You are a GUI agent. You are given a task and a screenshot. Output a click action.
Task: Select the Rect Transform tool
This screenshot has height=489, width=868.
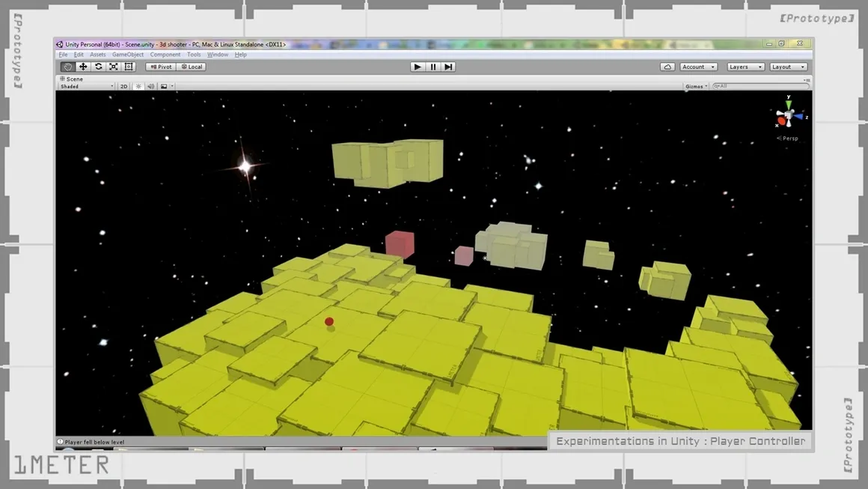pos(129,67)
